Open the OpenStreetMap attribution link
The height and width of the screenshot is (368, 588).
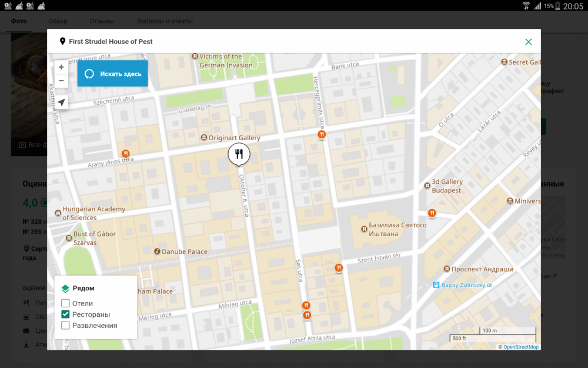coord(520,347)
